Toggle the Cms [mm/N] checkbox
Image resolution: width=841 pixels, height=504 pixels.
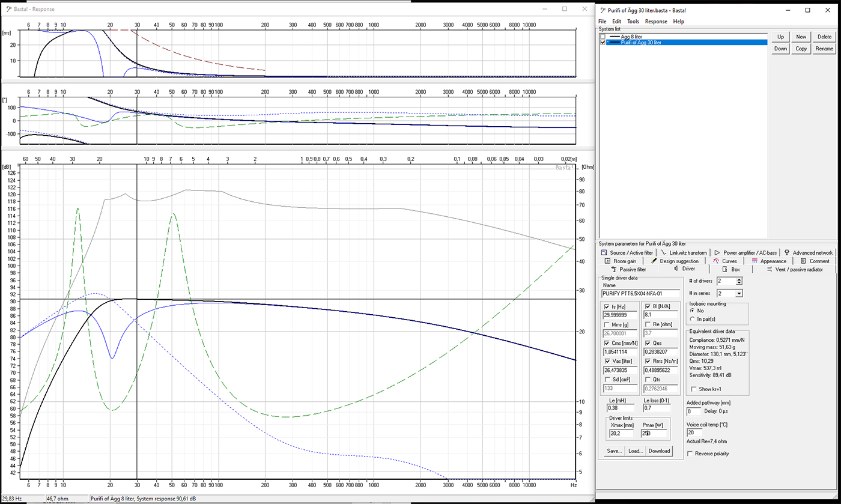(x=607, y=343)
